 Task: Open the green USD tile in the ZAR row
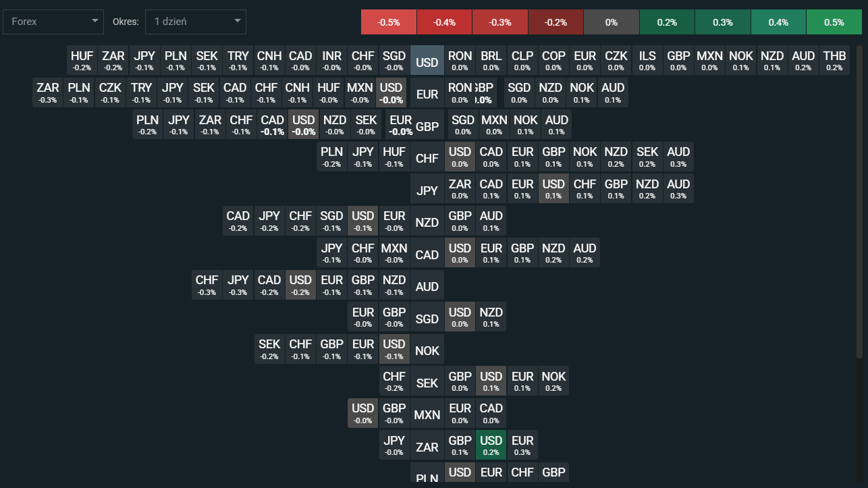click(491, 445)
